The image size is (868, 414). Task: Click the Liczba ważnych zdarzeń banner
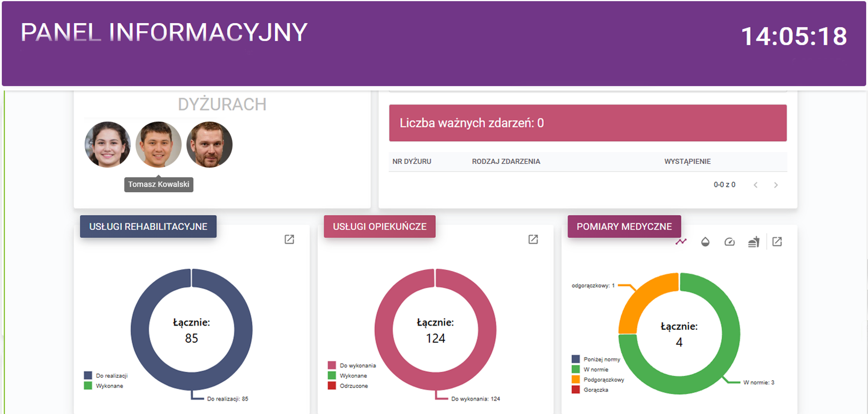(587, 123)
